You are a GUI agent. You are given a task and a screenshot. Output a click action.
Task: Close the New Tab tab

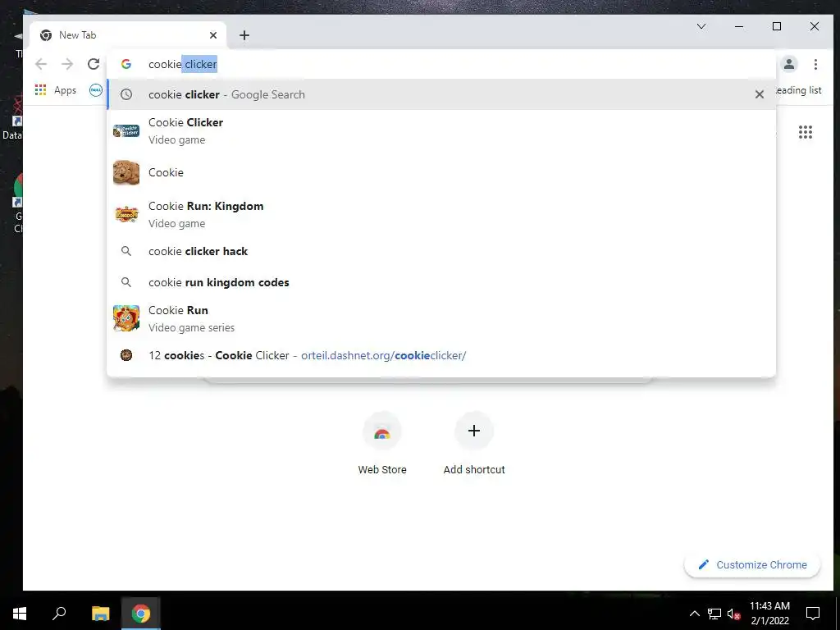(213, 35)
